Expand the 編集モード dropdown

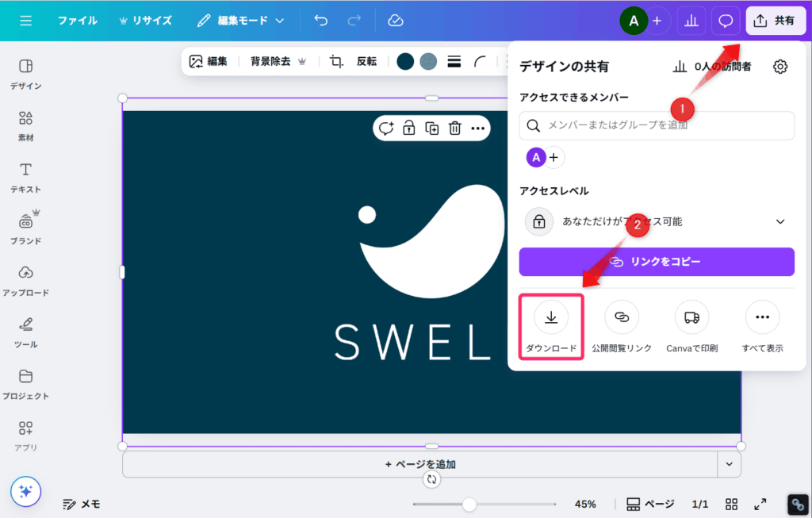pyautogui.click(x=241, y=21)
